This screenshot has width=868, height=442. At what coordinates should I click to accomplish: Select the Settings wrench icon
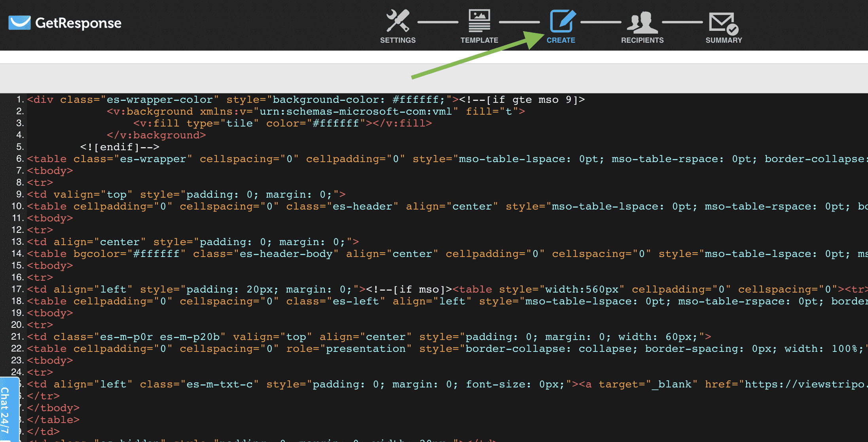[x=397, y=21]
